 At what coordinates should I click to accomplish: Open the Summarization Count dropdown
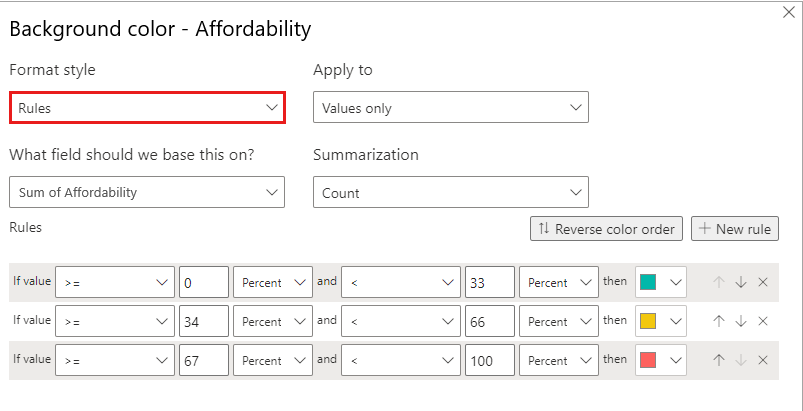pos(451,192)
